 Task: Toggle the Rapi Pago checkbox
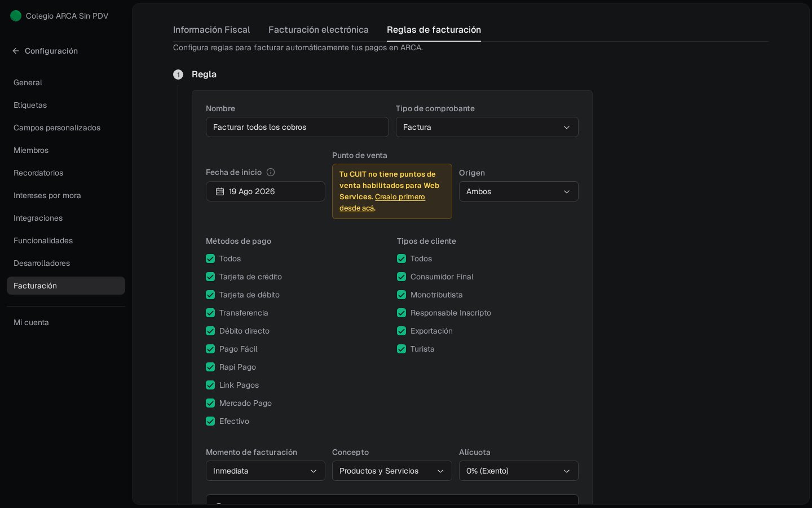210,367
